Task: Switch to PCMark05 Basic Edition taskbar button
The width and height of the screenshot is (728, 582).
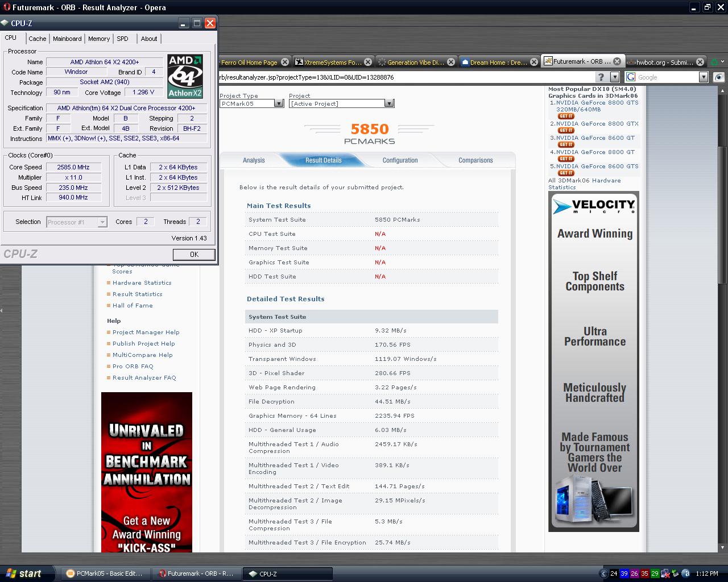Action: click(105, 574)
